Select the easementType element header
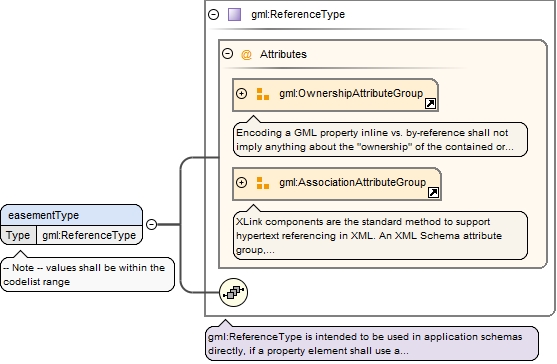 [x=71, y=215]
